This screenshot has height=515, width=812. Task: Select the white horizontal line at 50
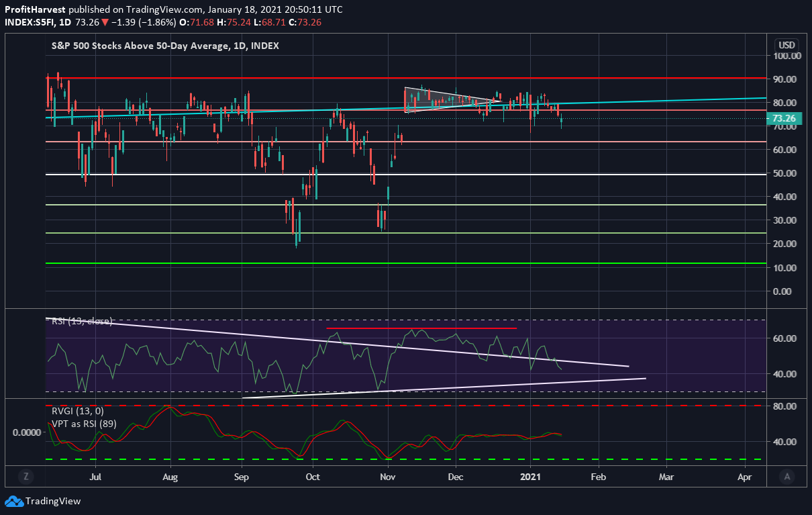(x=406, y=175)
